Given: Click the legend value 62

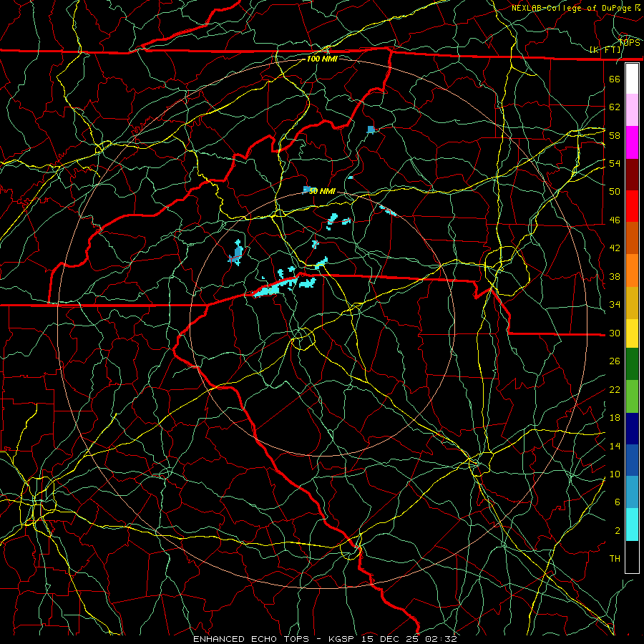Looking at the screenshot, I should [615, 107].
